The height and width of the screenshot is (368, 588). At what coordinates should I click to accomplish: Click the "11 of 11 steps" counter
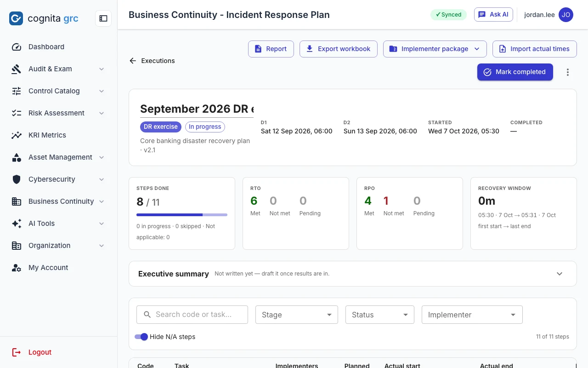pyautogui.click(x=553, y=337)
